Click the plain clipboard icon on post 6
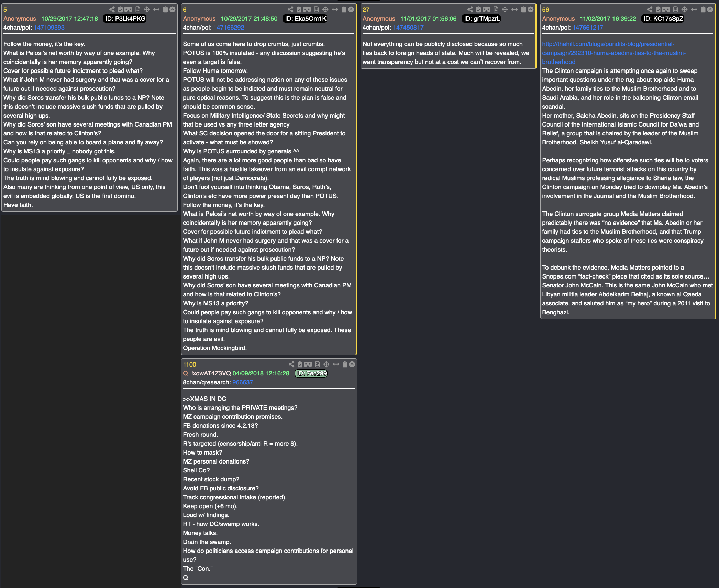 click(344, 9)
